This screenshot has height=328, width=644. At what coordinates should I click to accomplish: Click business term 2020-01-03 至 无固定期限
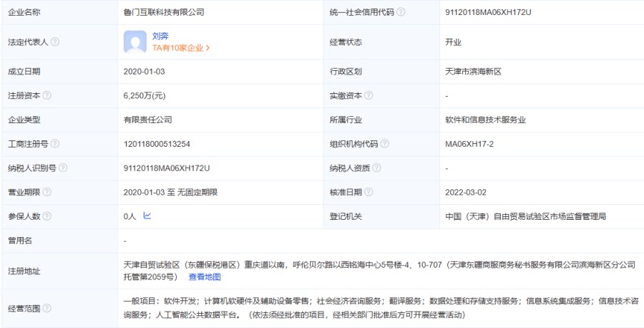click(x=170, y=193)
